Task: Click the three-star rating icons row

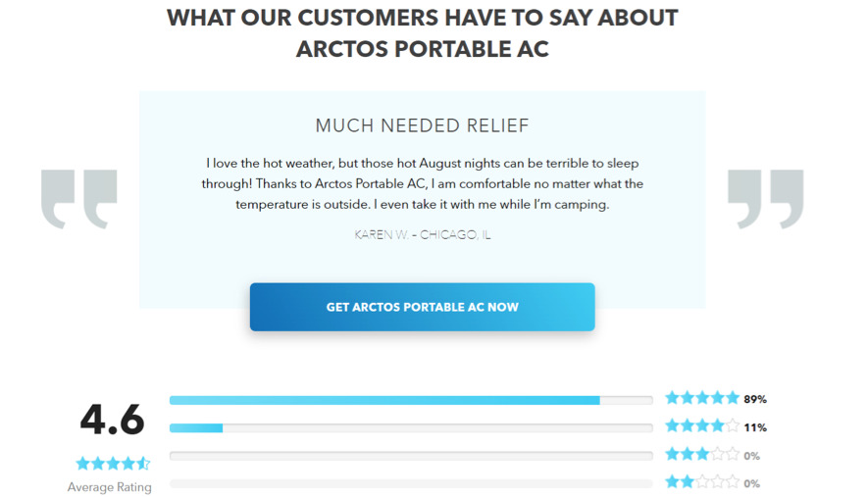Action: [701, 455]
